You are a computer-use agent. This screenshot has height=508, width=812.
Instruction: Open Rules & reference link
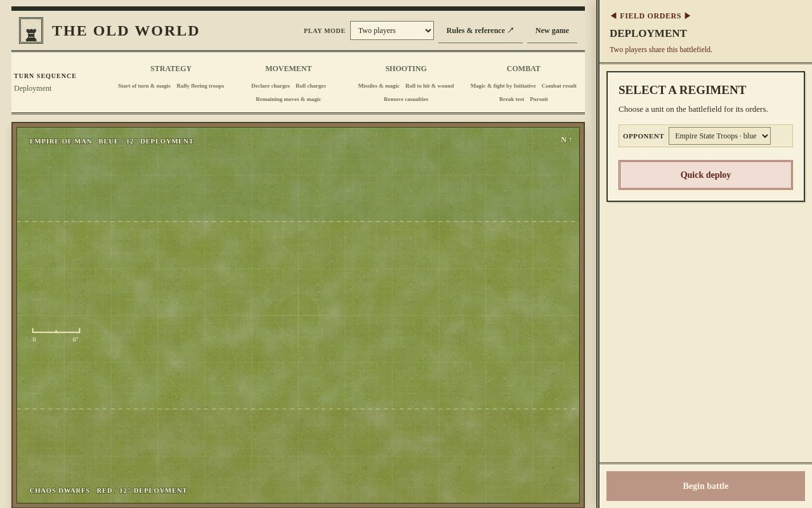pyautogui.click(x=480, y=30)
